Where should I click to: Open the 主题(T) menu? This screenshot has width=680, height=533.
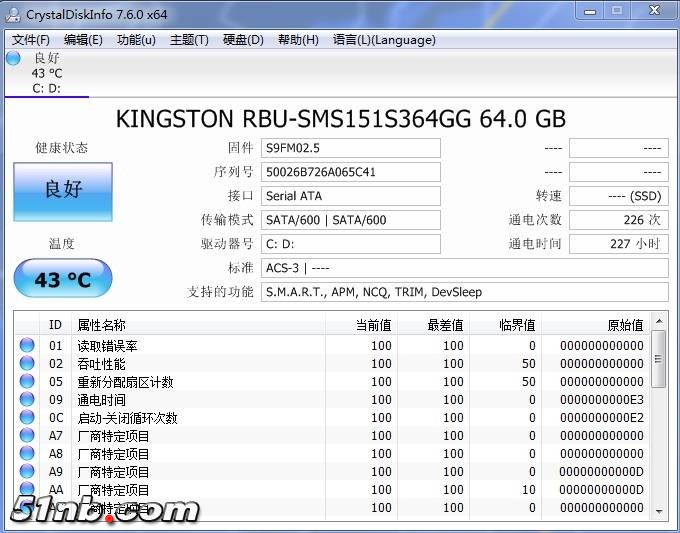click(x=189, y=40)
